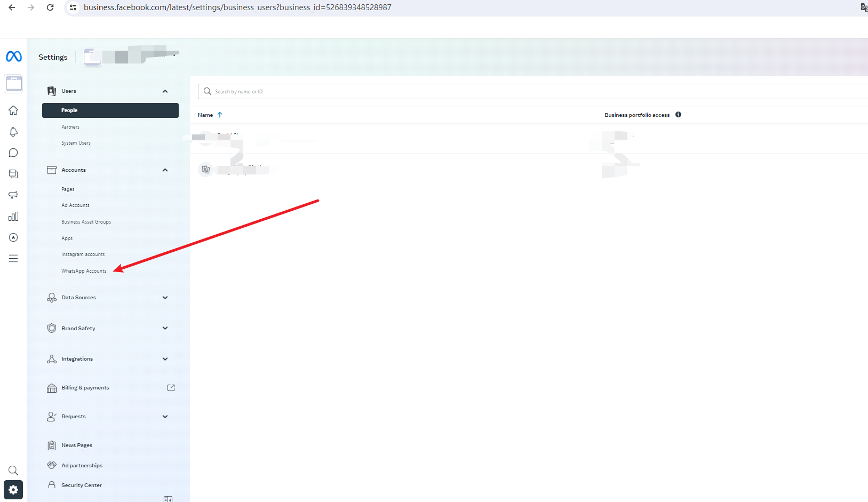Screen dimensions: 868x502
Task: Click the Meta logo icon
Action: point(14,56)
